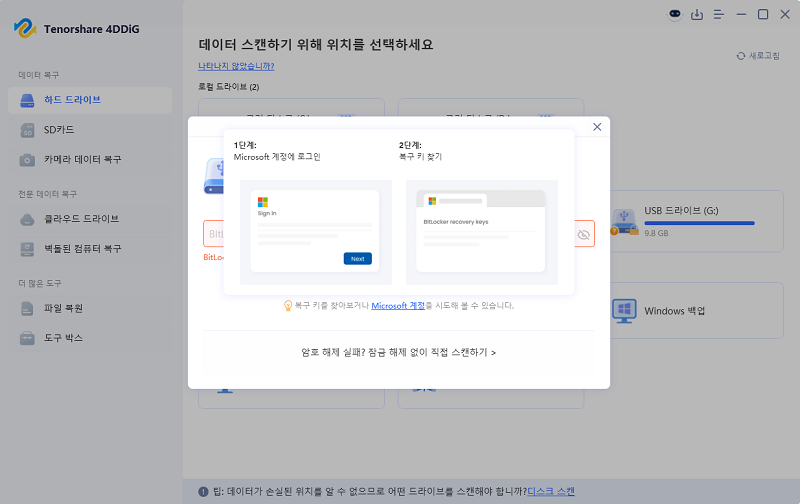Viewport: 800px width, 504px height.
Task: Open the SD카드 sidebar item
Action: tap(90, 130)
